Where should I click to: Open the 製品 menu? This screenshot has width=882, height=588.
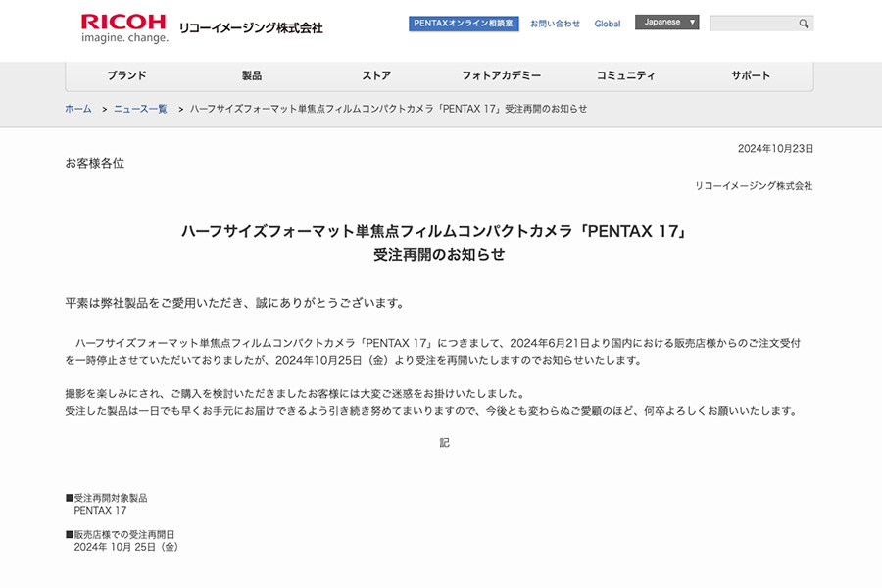click(252, 75)
